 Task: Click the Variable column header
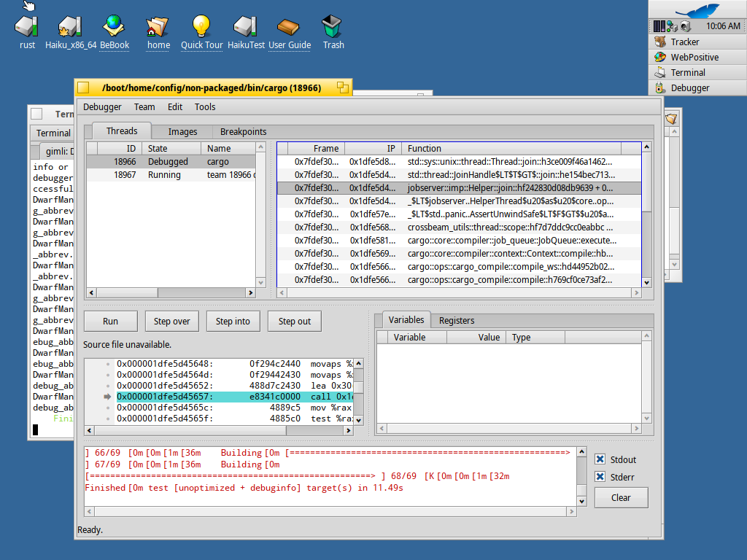[x=417, y=337]
